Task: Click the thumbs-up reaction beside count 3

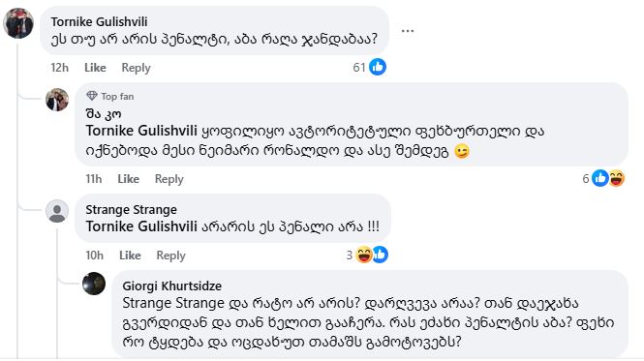Action: click(381, 255)
